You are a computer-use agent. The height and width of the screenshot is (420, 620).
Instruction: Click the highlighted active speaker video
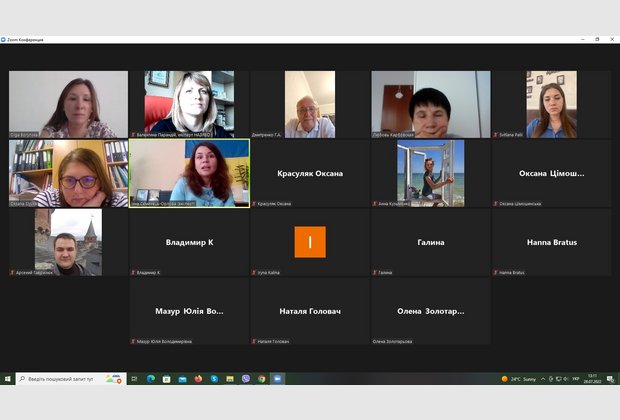tap(189, 173)
